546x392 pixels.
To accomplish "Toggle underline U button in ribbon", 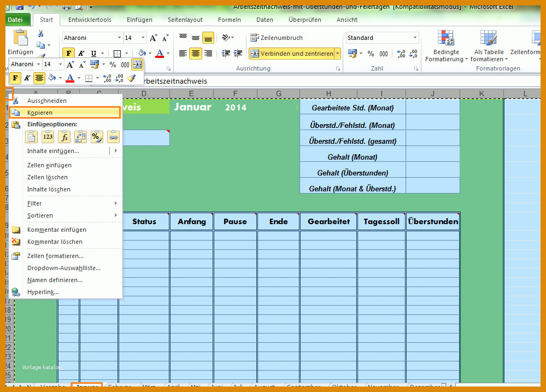I will 93,54.
